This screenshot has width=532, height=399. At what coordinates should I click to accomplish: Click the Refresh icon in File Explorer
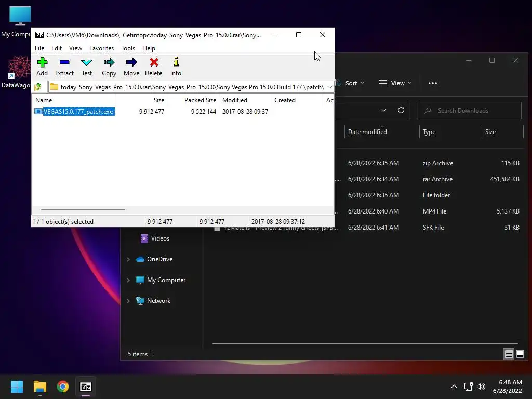click(401, 110)
